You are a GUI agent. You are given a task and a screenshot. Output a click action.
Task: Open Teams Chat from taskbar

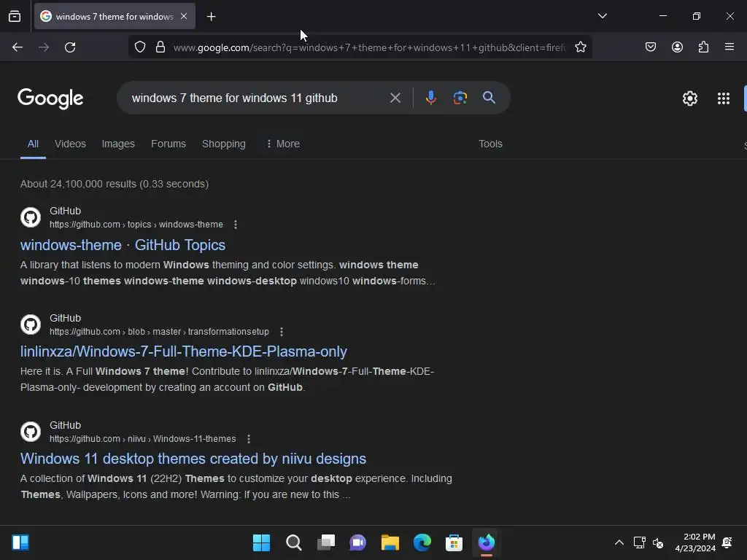point(357,542)
